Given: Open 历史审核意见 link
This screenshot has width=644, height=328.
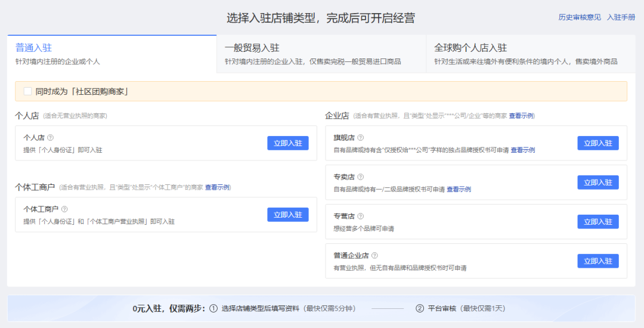Looking at the screenshot, I should [x=580, y=17].
